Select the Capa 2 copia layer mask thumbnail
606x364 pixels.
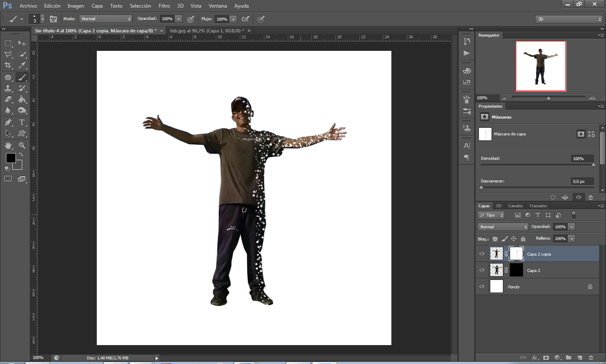pos(516,253)
